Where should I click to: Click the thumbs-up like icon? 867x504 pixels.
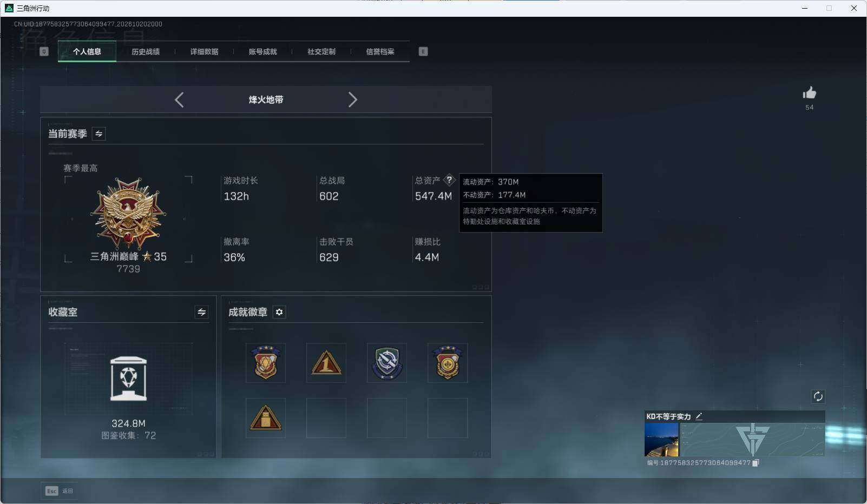[x=810, y=93]
